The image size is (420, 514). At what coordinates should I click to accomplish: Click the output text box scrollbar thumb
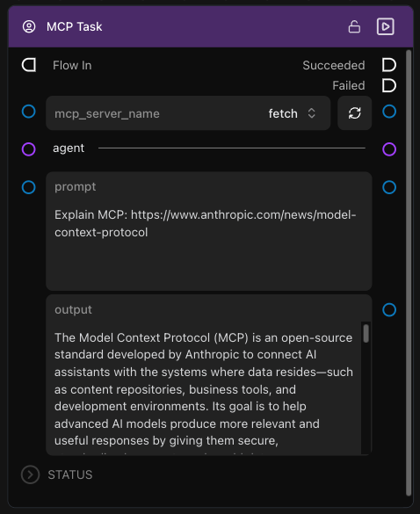tap(366, 333)
